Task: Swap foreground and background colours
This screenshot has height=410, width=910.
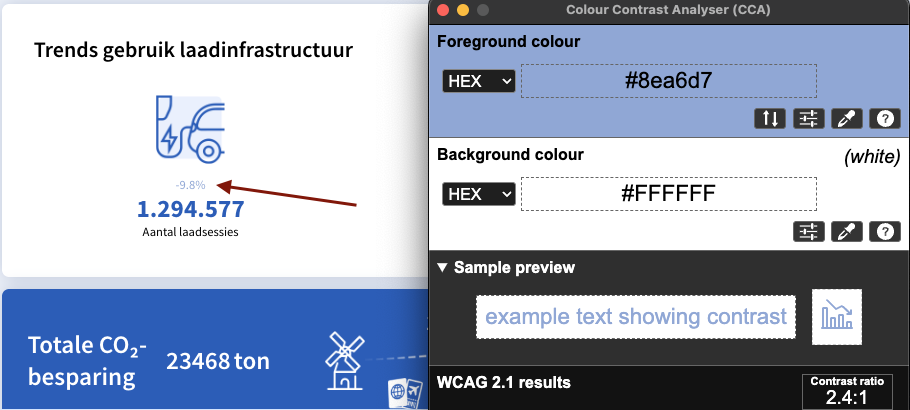Action: tap(770, 119)
